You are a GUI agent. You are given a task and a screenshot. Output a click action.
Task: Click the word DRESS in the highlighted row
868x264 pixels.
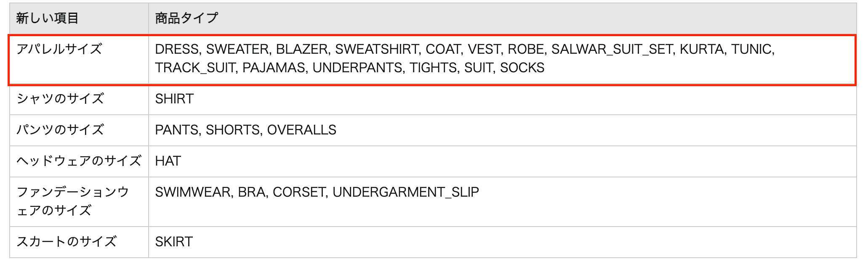click(177, 49)
